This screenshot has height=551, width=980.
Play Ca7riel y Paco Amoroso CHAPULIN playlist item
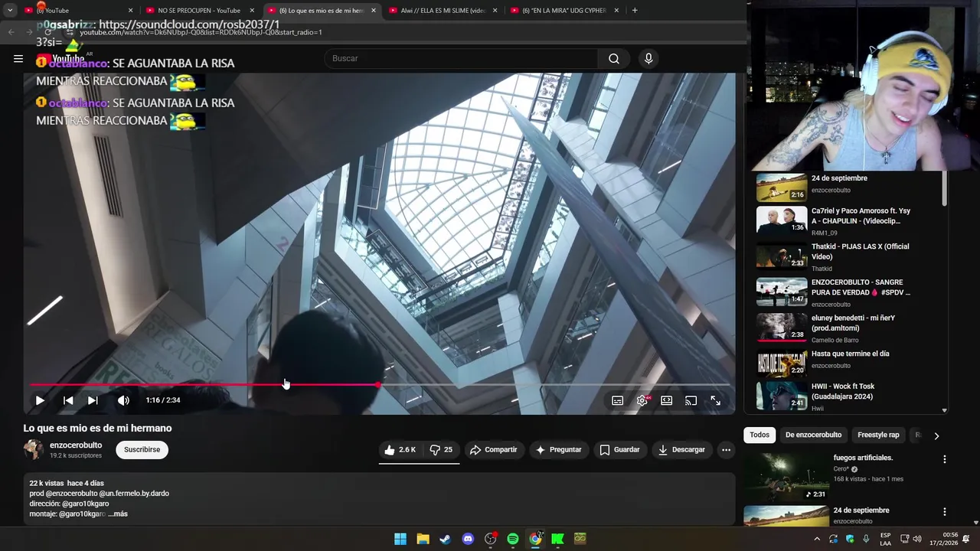tap(846, 220)
